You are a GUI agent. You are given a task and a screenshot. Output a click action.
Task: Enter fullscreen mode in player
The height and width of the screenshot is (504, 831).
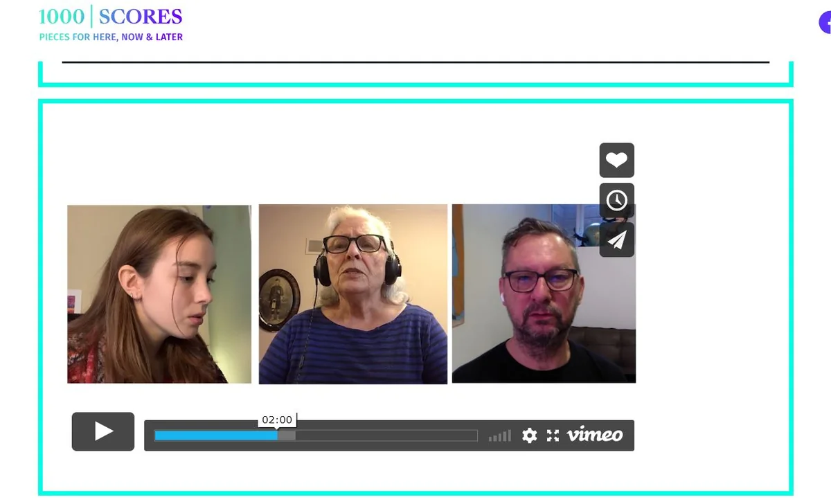click(553, 435)
